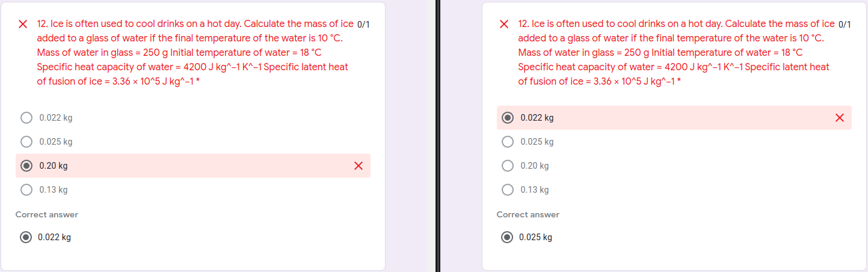Click the 0/1 score in the left card
Image resolution: width=868 pixels, height=272 pixels.
[x=363, y=25]
